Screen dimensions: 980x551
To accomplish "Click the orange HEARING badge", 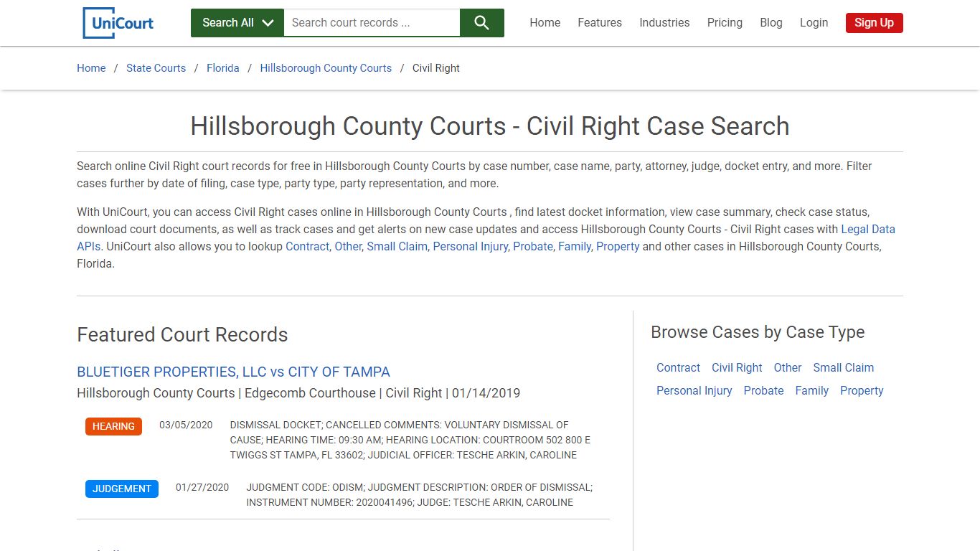I will pos(113,426).
